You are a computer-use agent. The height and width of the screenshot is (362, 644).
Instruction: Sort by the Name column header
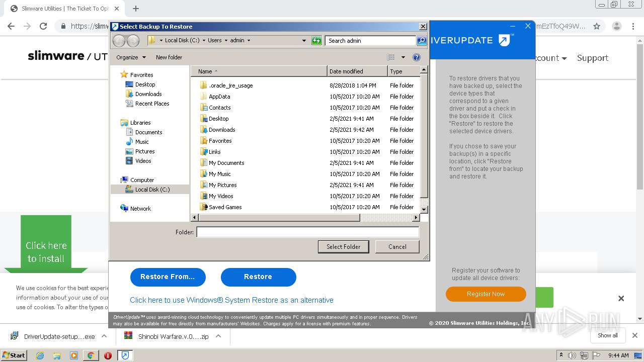pos(259,71)
